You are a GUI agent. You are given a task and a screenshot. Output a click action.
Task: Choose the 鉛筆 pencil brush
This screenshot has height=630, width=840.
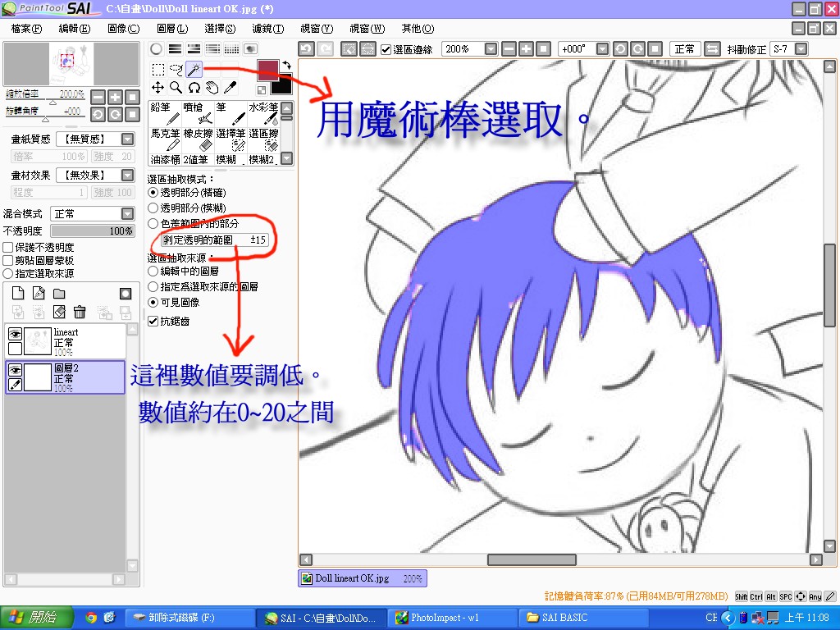164,113
